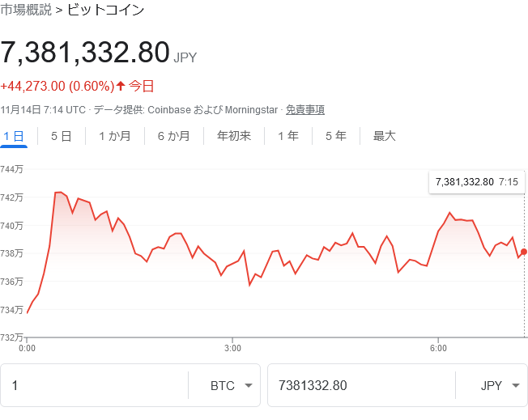This screenshot has width=528, height=420.
Task: Select the 年初来 range tab
Action: pos(234,136)
